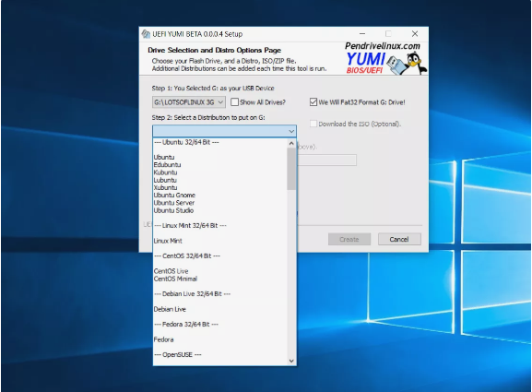This screenshot has height=392, width=532.
Task: Toggle Download the ISO optional checkbox
Action: point(313,124)
